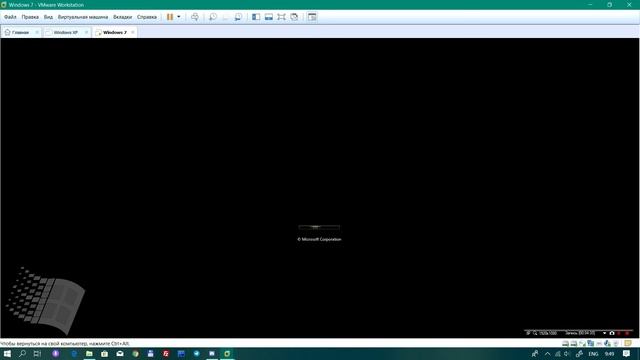Show hidden system tray icons
This screenshot has height=360, width=640.
(547, 354)
